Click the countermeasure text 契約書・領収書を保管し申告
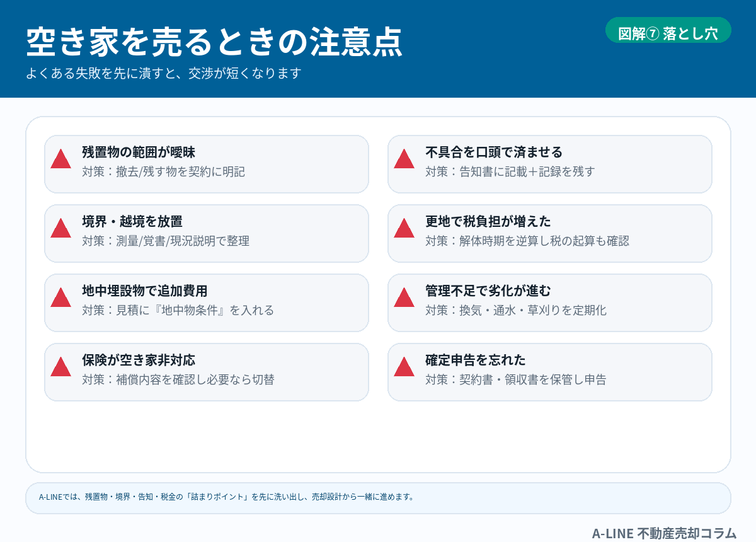Viewport: 756px width, 542px height. (x=515, y=379)
